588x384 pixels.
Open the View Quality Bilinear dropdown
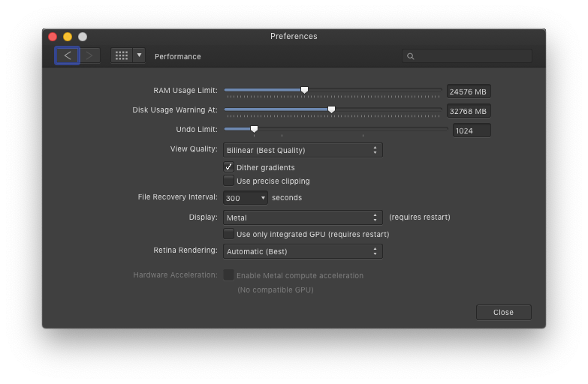(x=303, y=150)
